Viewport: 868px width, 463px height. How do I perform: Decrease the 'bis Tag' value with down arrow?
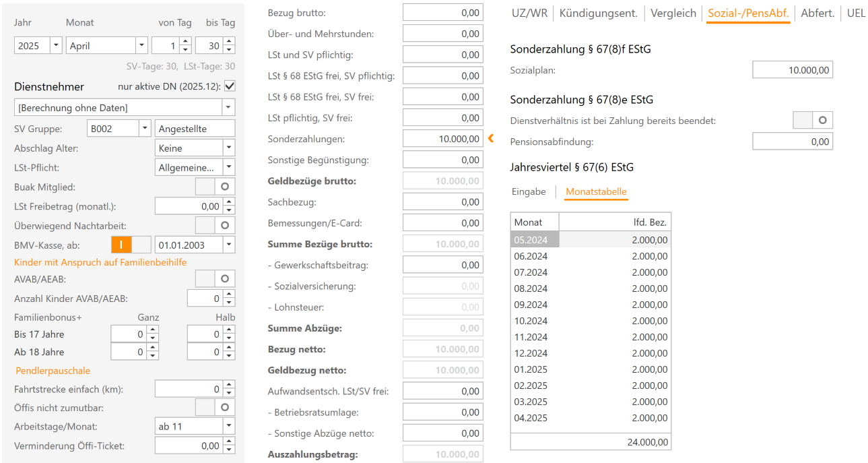click(x=229, y=50)
